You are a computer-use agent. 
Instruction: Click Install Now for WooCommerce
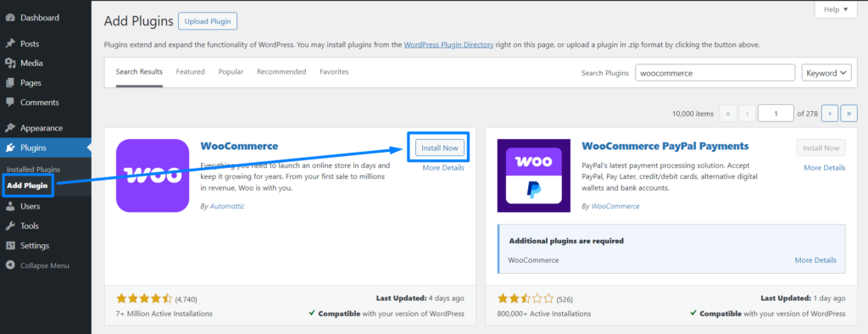(440, 148)
